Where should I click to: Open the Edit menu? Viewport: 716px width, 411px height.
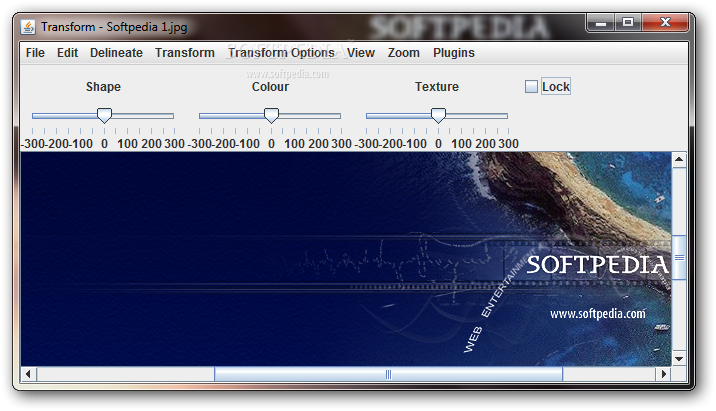(68, 53)
